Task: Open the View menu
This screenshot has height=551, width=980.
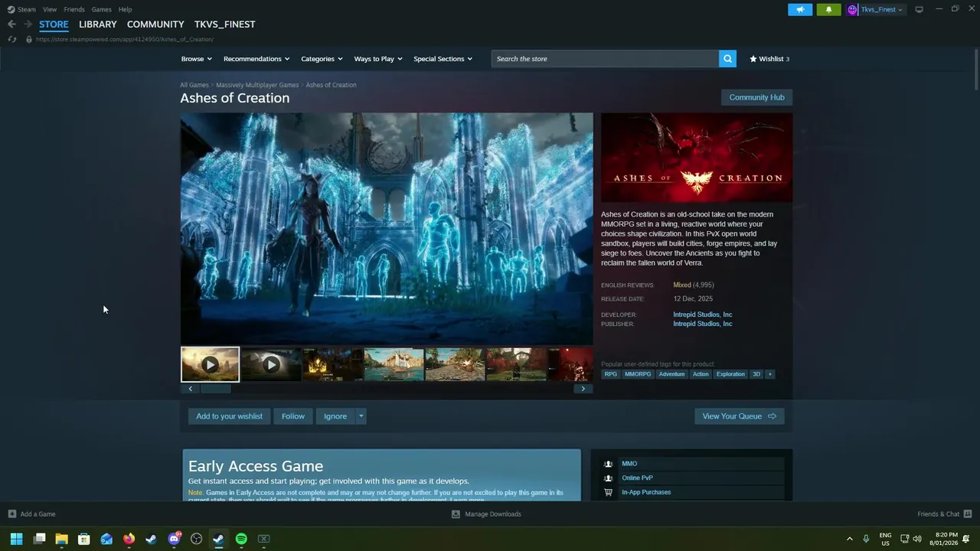Action: click(x=50, y=9)
